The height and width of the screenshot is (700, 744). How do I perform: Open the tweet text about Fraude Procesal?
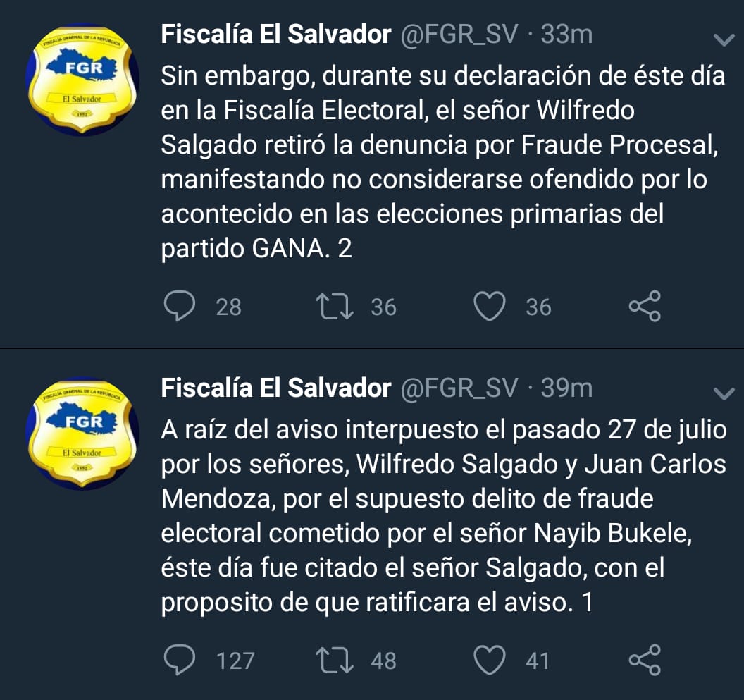click(x=443, y=162)
